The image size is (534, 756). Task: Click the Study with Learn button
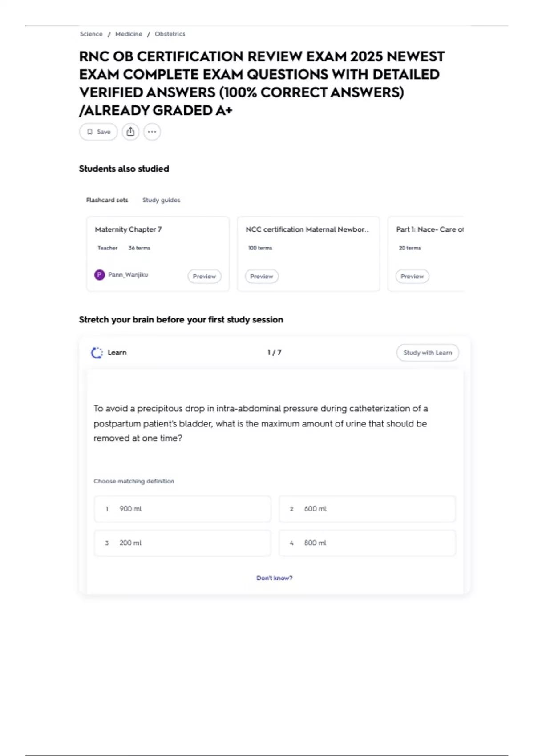[427, 353]
